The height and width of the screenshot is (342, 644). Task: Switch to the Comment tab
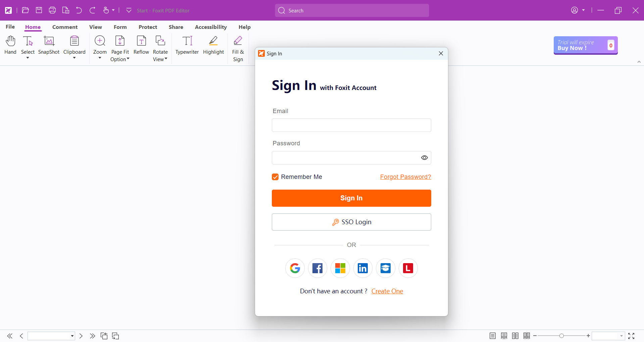[65, 27]
